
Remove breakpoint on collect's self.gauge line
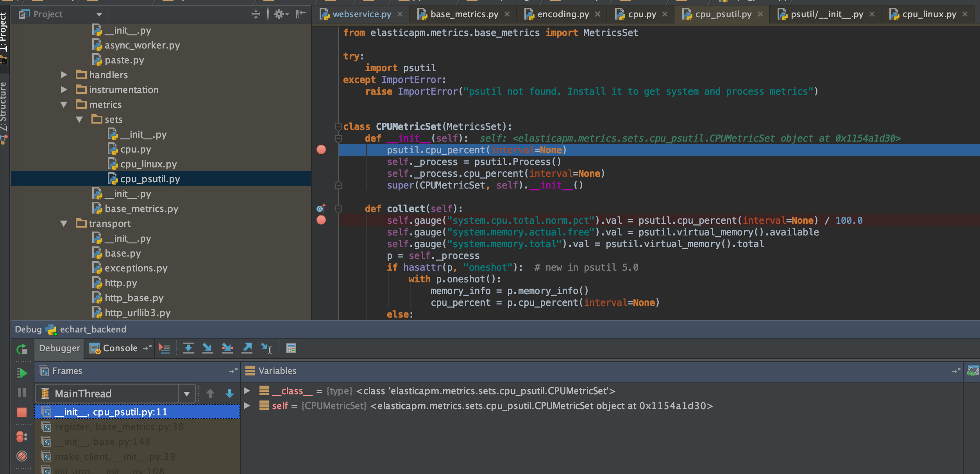click(x=321, y=220)
